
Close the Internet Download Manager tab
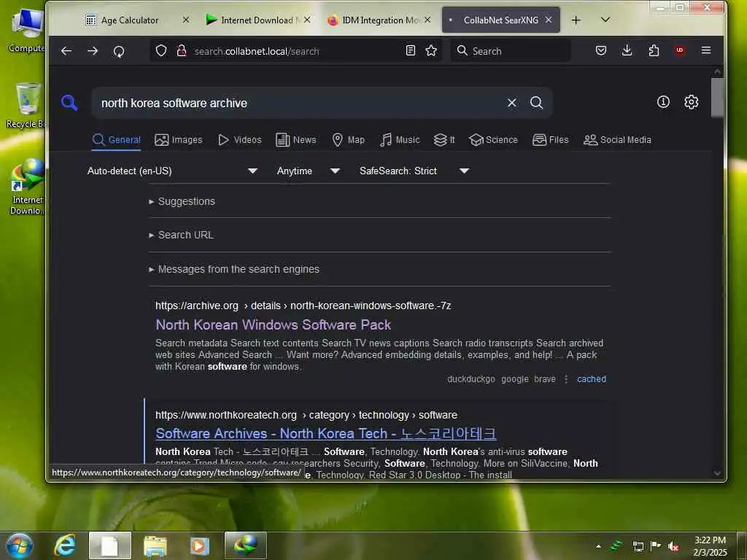[307, 20]
